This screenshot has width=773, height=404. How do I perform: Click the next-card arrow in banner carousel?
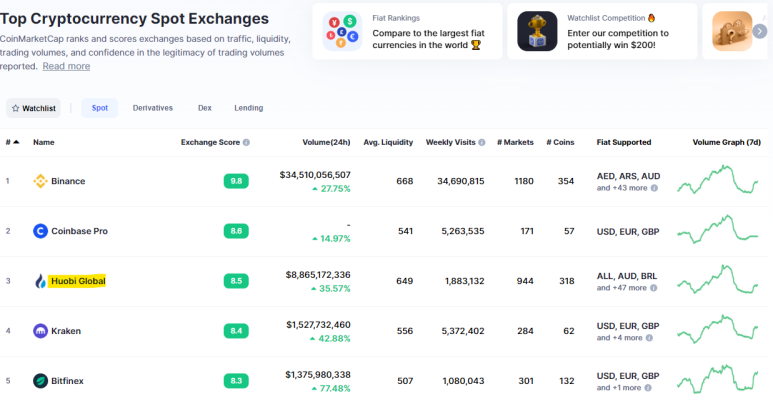[x=760, y=32]
